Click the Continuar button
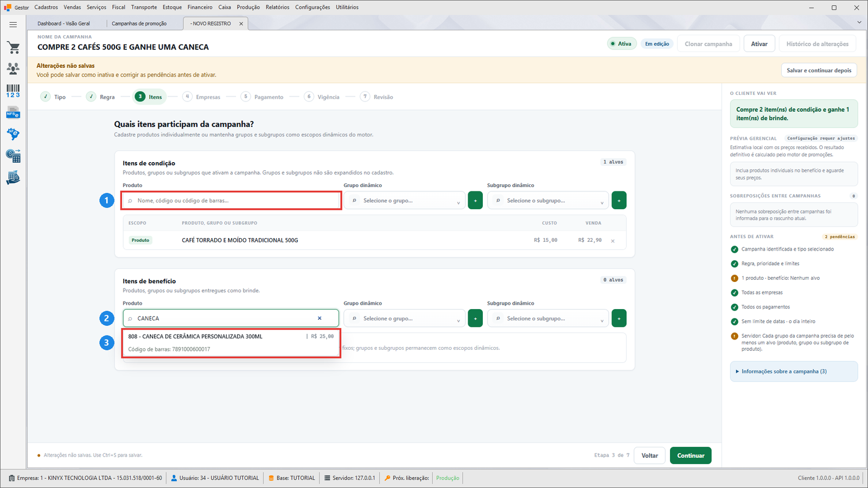 click(x=691, y=455)
